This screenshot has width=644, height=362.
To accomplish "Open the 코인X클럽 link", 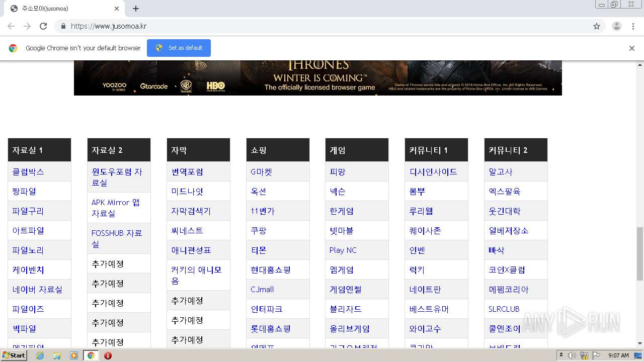I will (507, 270).
